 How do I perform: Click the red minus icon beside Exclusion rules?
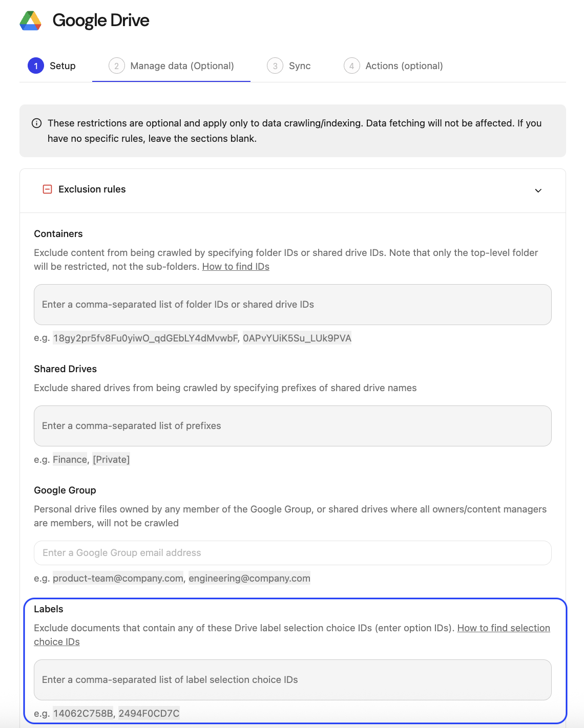click(x=47, y=189)
